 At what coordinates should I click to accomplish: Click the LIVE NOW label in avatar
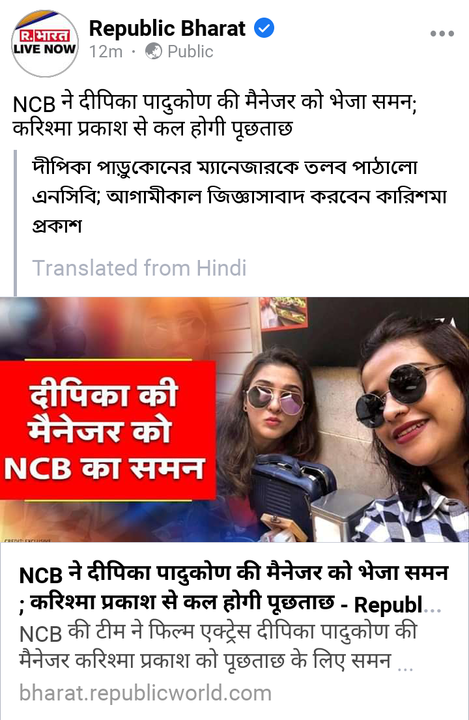(45, 49)
